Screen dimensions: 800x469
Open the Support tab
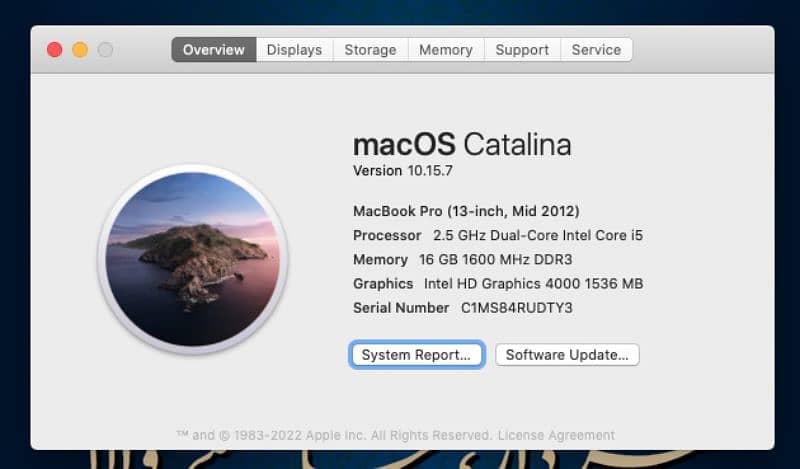click(522, 50)
